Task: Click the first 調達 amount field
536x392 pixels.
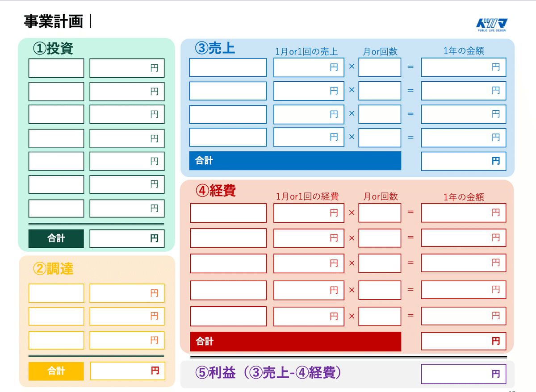Action: coord(126,293)
